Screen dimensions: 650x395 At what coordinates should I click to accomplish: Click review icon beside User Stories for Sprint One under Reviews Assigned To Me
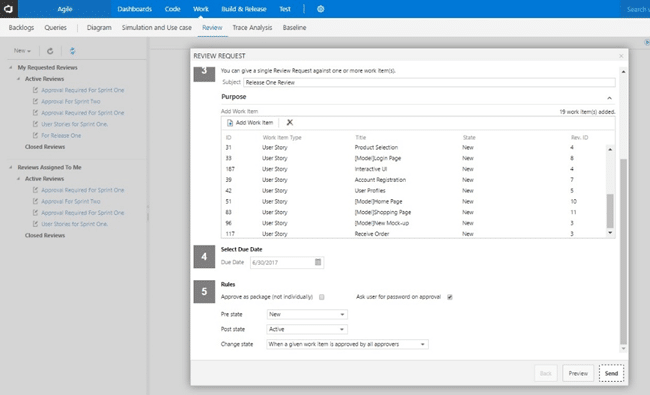(35, 224)
